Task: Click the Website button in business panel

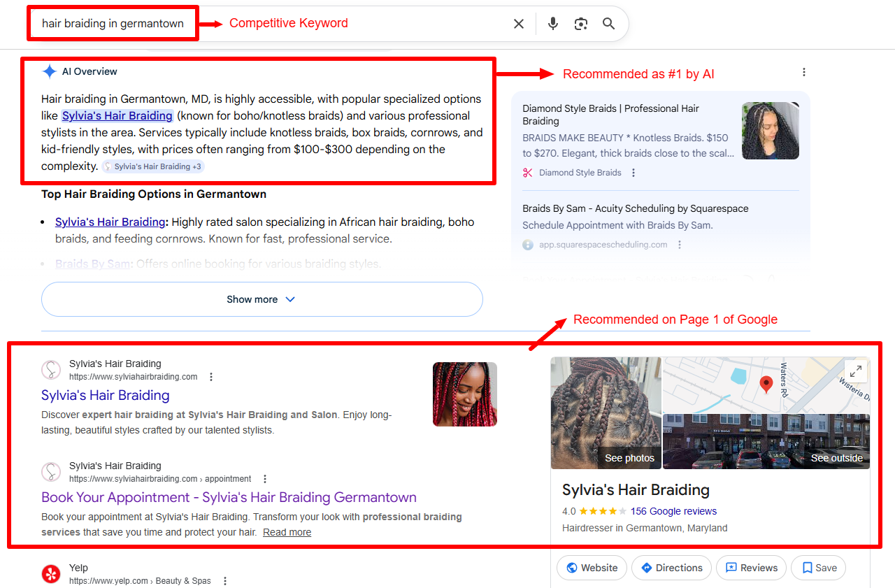Action: pyautogui.click(x=592, y=568)
